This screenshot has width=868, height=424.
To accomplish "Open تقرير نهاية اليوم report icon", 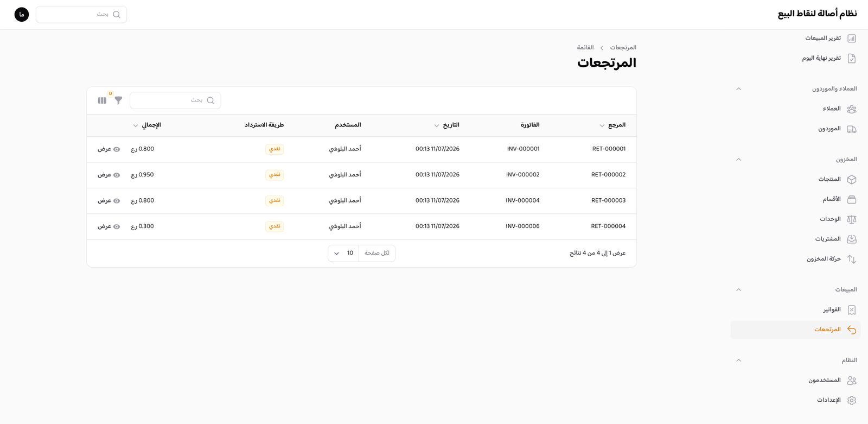I will 852,58.
